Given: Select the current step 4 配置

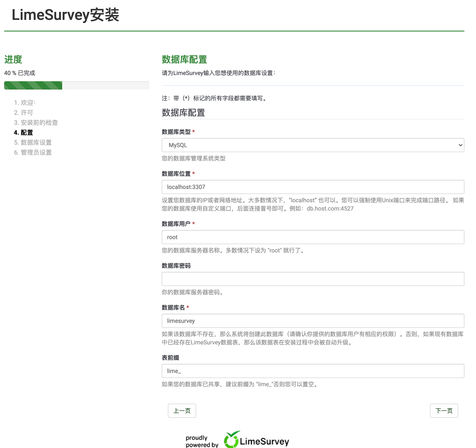Looking at the screenshot, I should click(23, 132).
